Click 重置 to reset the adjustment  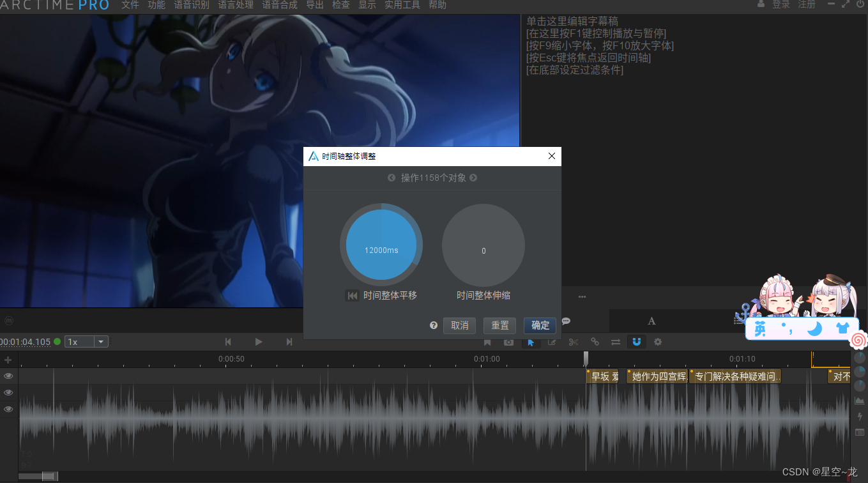point(500,325)
